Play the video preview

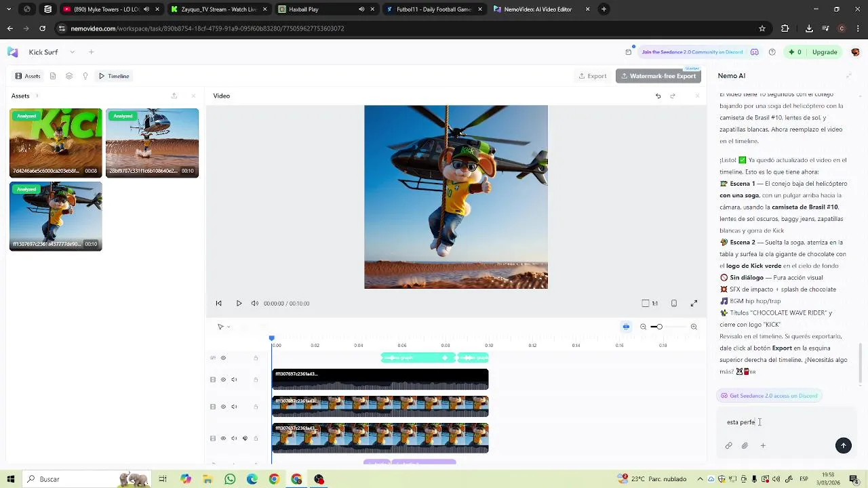click(x=239, y=304)
